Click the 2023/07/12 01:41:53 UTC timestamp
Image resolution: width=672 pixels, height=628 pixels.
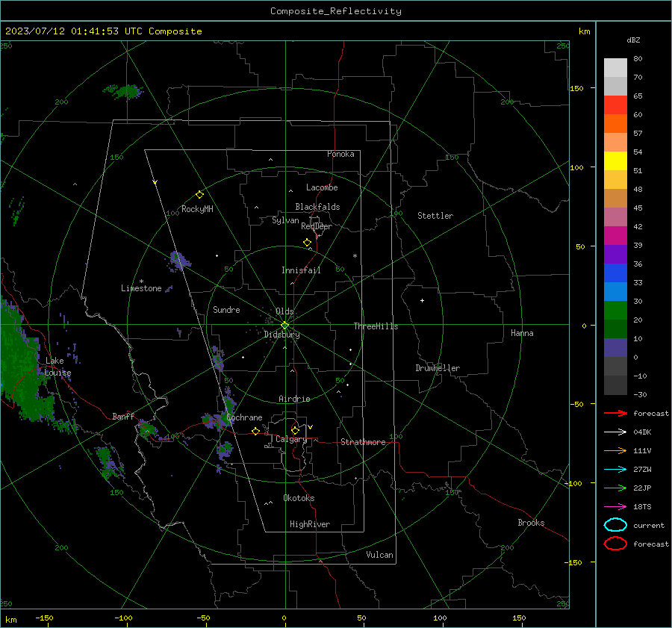click(103, 31)
